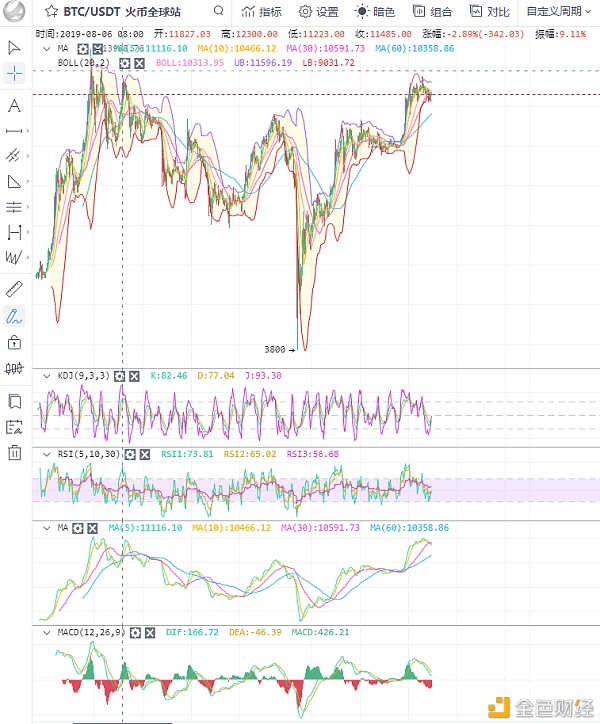This screenshot has width=600, height=724.
Task: Click the bookmark icon in sidebar
Action: pos(15,401)
